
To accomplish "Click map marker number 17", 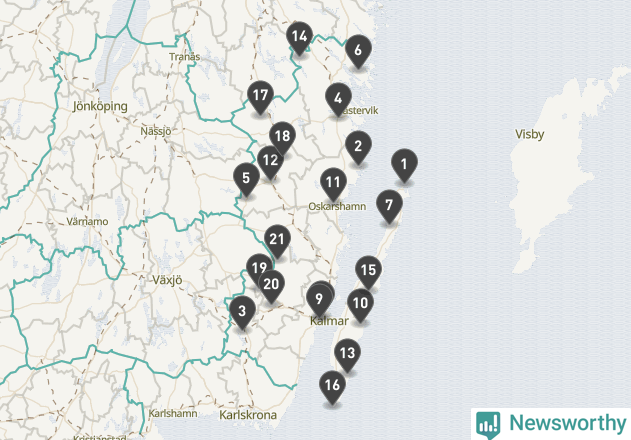I will (x=261, y=97).
